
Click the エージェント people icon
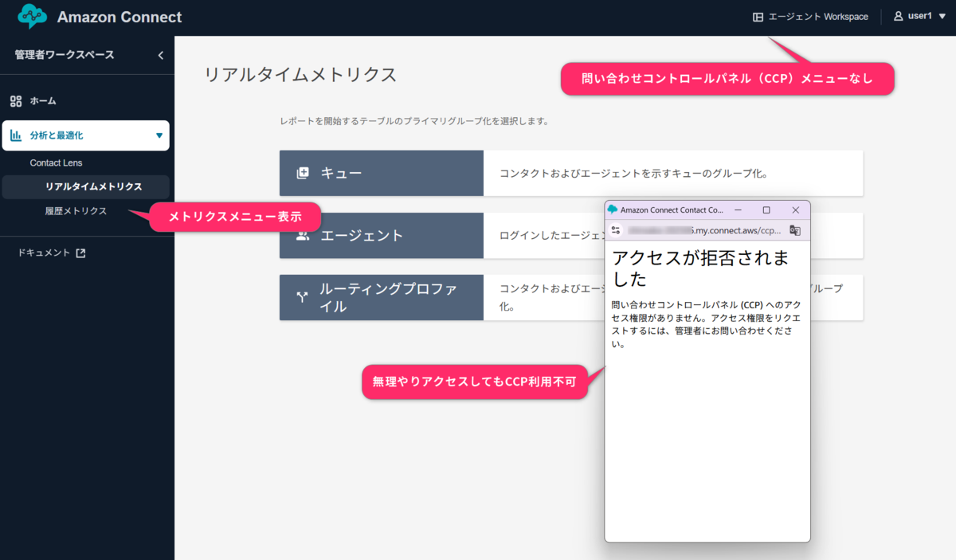(x=302, y=236)
